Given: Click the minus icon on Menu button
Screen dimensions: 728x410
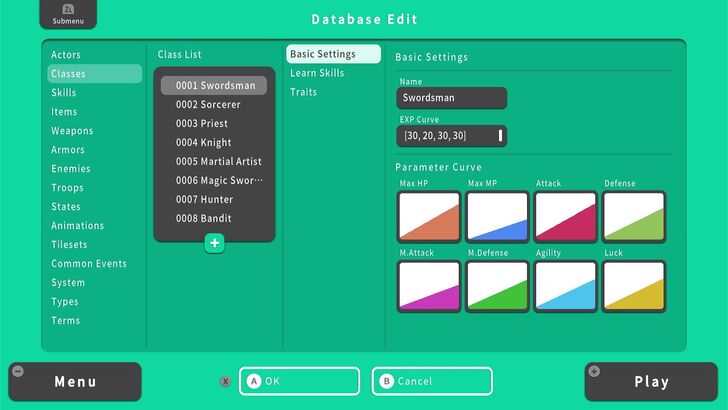Looking at the screenshot, I should 18,371.
